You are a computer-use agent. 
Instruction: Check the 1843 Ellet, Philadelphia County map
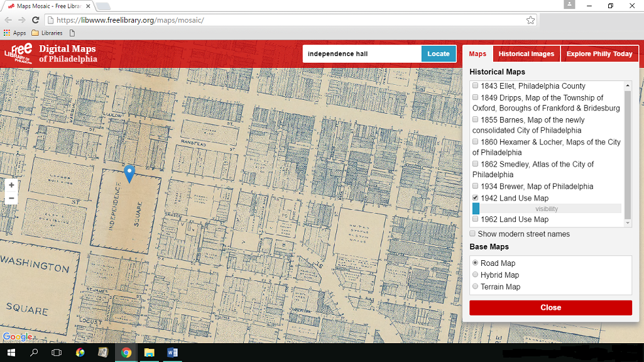click(475, 85)
